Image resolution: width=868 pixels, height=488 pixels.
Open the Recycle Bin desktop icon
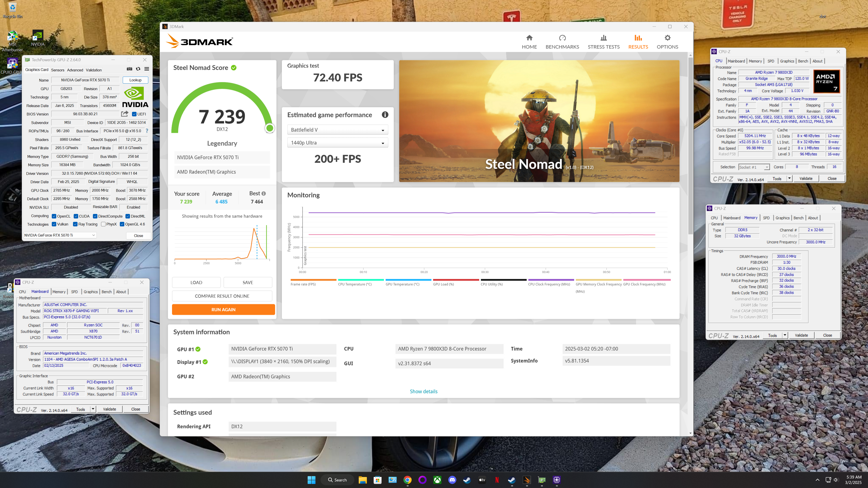[x=12, y=11]
